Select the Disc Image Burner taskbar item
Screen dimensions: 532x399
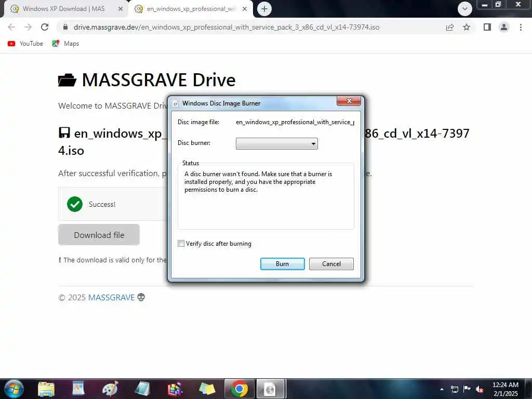[x=270, y=389]
